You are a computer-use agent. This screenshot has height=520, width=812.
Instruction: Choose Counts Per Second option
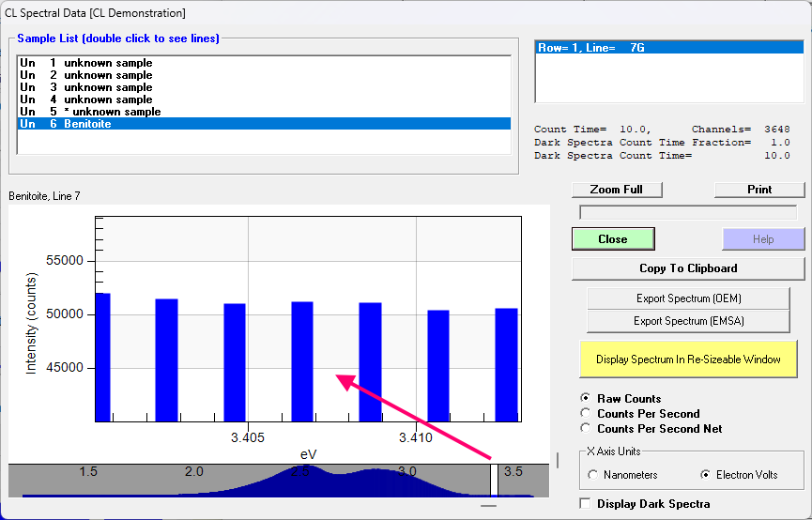coord(587,414)
